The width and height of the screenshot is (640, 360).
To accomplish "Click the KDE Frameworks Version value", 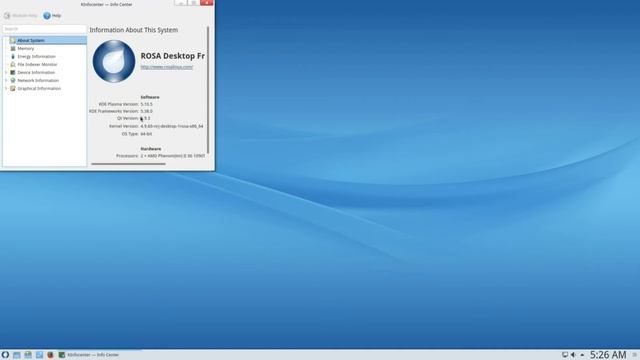I will click(147, 111).
